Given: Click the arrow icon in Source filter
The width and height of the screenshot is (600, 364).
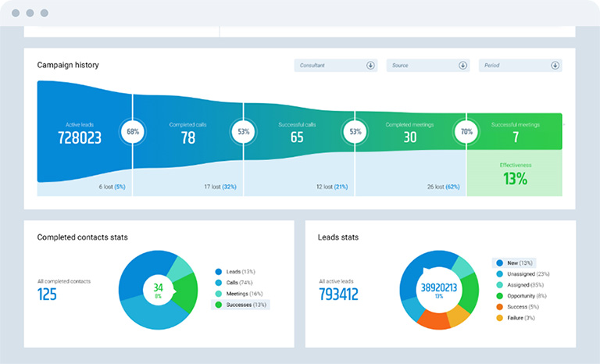Looking at the screenshot, I should coord(462,66).
